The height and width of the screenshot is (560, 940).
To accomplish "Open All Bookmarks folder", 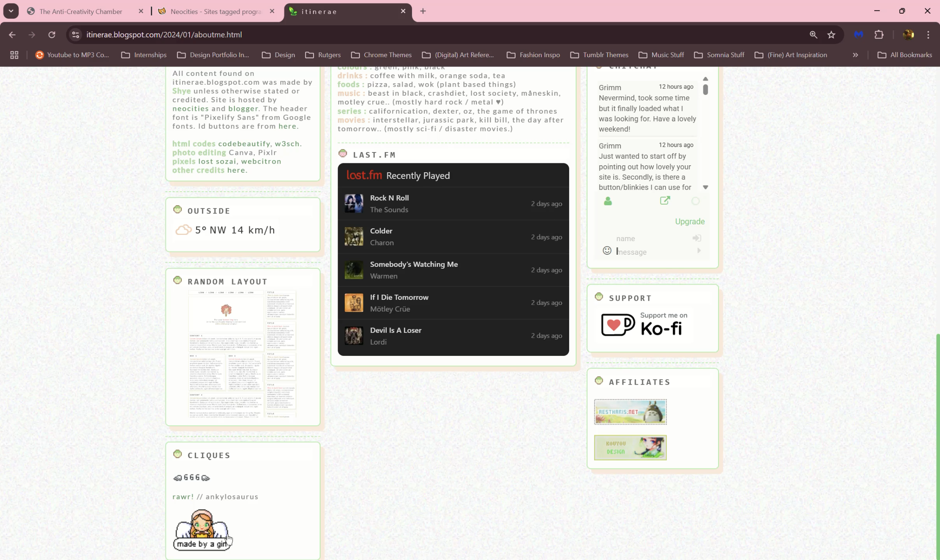I will pyautogui.click(x=905, y=55).
